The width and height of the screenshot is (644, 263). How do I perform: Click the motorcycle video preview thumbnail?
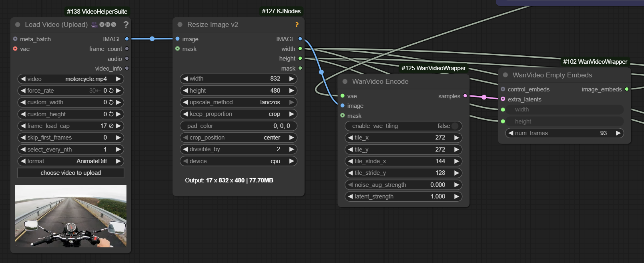click(x=71, y=216)
